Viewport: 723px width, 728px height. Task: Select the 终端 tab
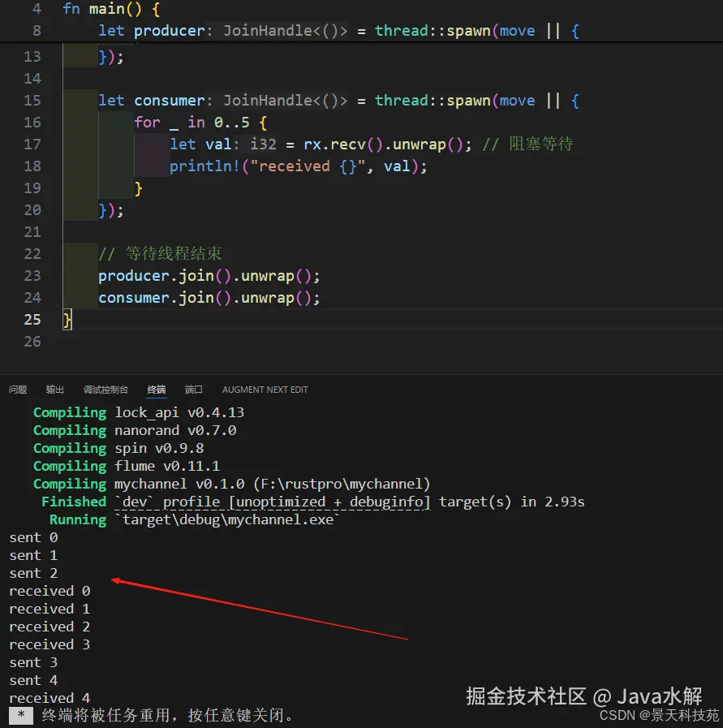coord(157,390)
